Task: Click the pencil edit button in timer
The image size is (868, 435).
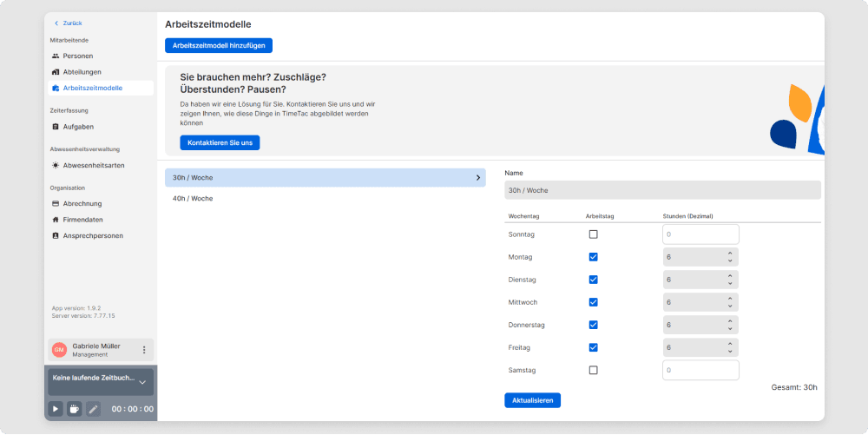Action: point(93,409)
